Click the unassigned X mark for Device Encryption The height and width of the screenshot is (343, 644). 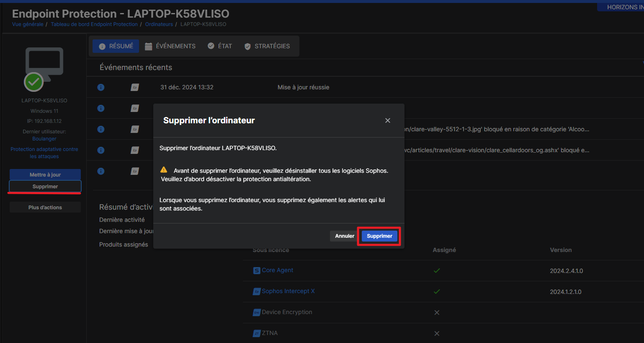click(x=437, y=312)
